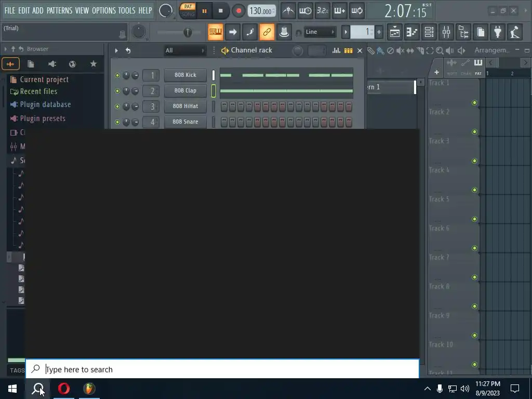Toggle the overdub recording icon
This screenshot has height=399, width=532.
[340, 11]
